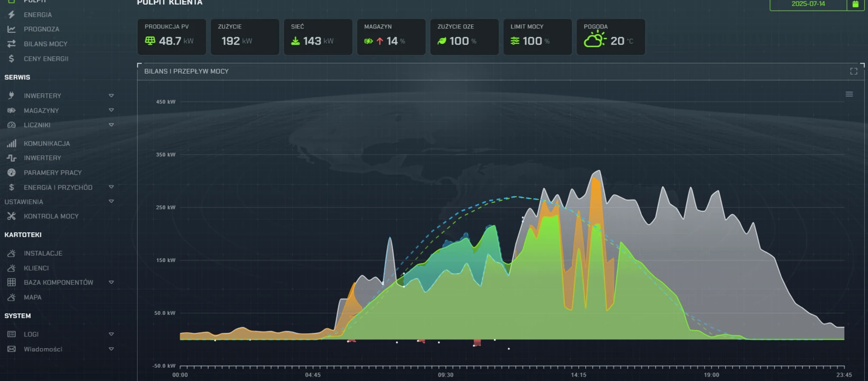The width and height of the screenshot is (868, 381).
Task: Expand the Logi section arrow
Action: pos(111,334)
